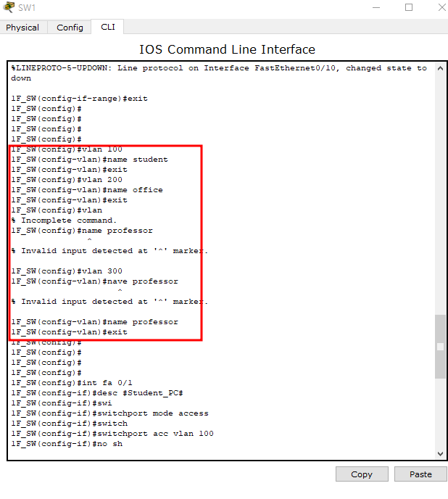Minimize the SW1 window
This screenshot has height=499, width=448.
(x=376, y=7)
